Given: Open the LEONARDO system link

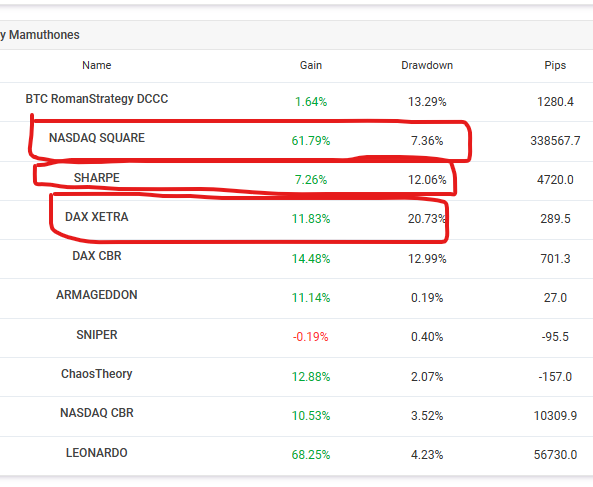Looking at the screenshot, I should (97, 453).
